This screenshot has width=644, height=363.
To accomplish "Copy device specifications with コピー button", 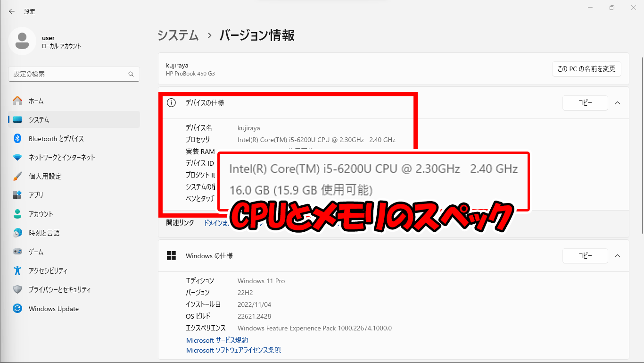I will pos(585,103).
